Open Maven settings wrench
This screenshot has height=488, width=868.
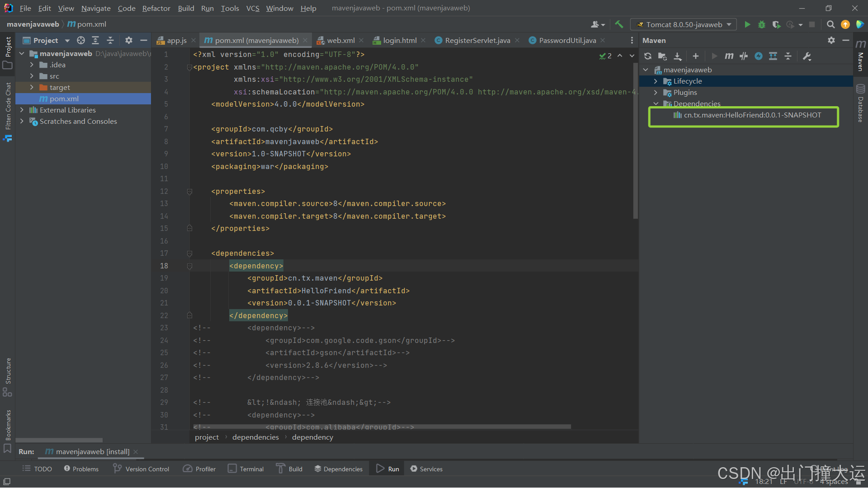click(x=807, y=56)
